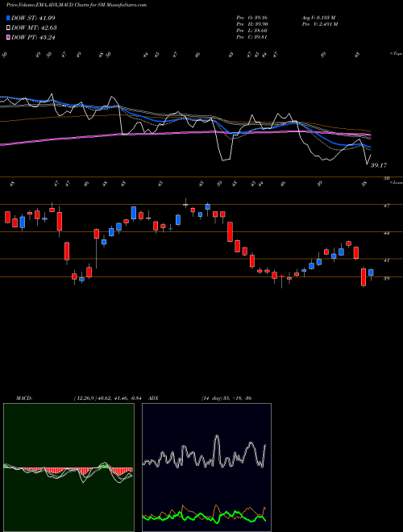Click the 'Pre H: 39.90' value

(251, 23)
